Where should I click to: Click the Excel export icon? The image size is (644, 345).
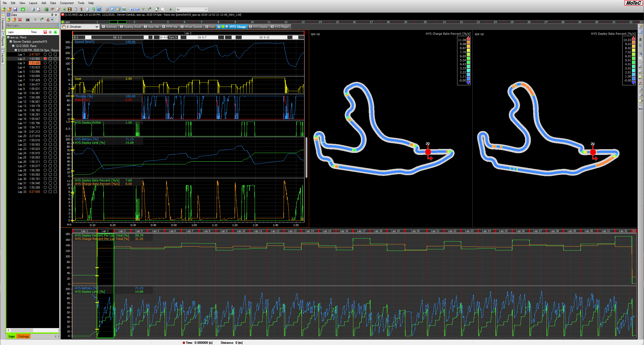tap(64, 9)
